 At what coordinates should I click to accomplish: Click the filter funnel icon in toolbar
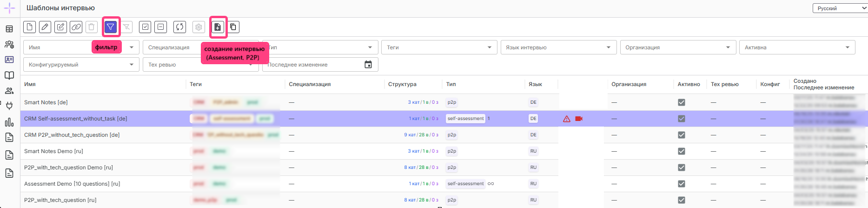point(111,27)
